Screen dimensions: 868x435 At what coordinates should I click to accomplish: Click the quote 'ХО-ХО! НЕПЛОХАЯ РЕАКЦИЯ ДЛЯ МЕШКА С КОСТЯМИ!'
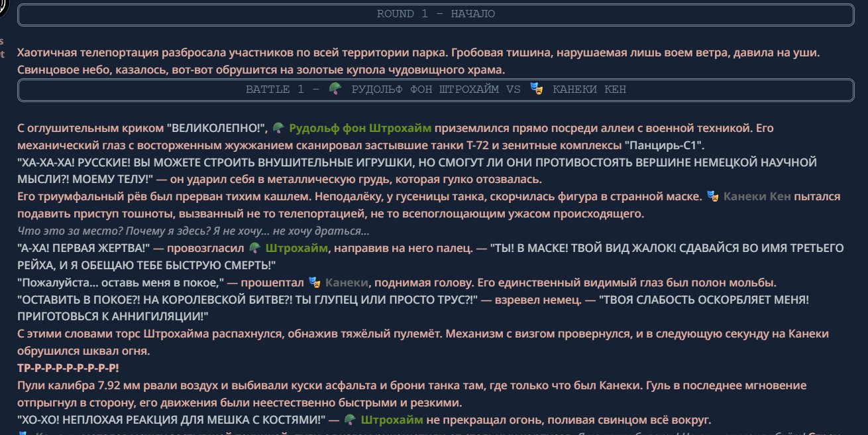pos(172,420)
